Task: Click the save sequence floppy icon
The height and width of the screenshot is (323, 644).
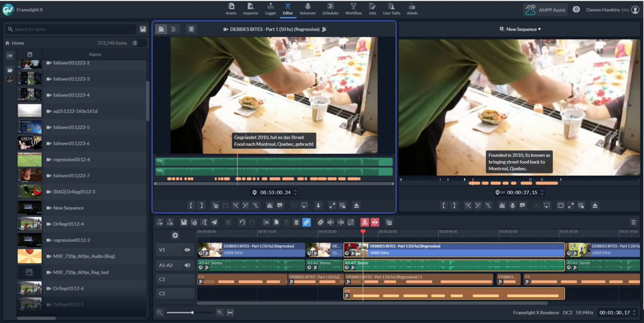Action: click(184, 223)
